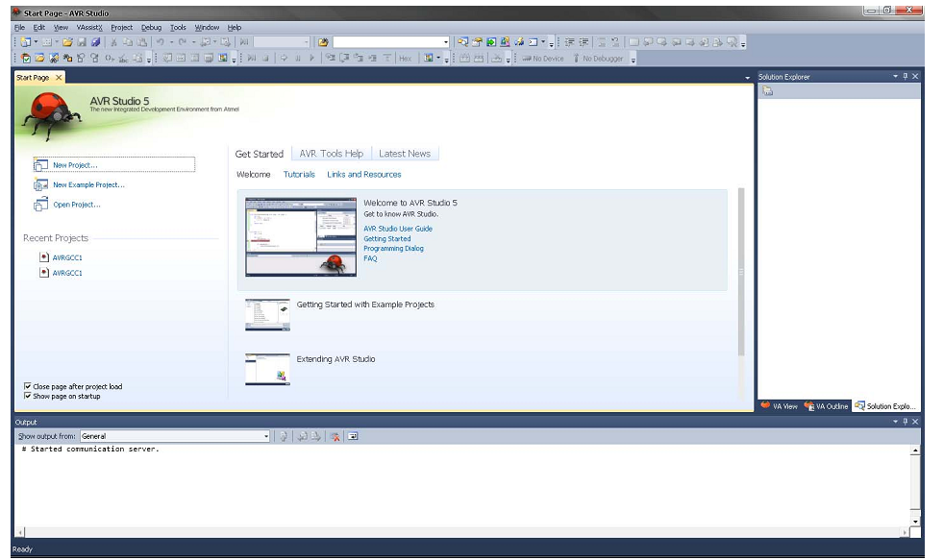Image resolution: width=944 pixels, height=560 pixels.
Task: Open the Output panel window position dropdown arrow
Action: click(x=895, y=422)
